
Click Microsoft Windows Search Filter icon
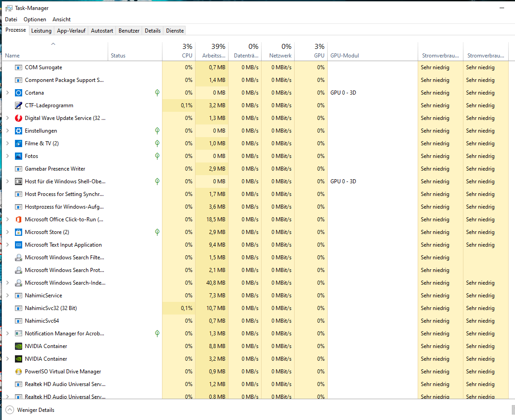click(x=19, y=258)
